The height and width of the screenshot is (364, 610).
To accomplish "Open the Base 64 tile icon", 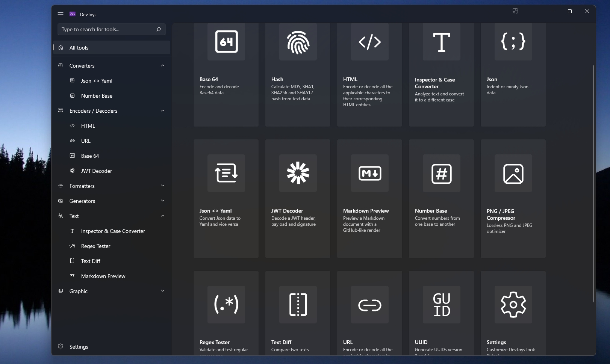I will click(x=226, y=41).
